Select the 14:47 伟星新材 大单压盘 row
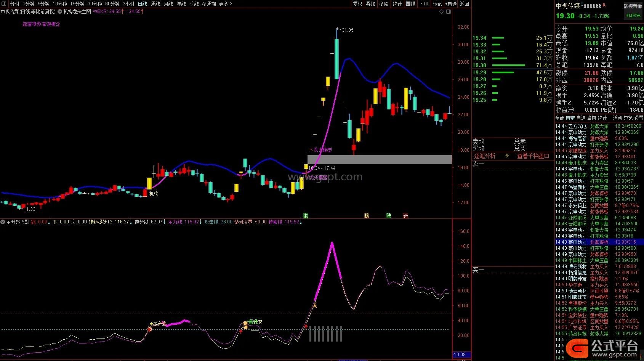Image resolution: width=644 pixels, height=361 pixels. (x=599, y=187)
